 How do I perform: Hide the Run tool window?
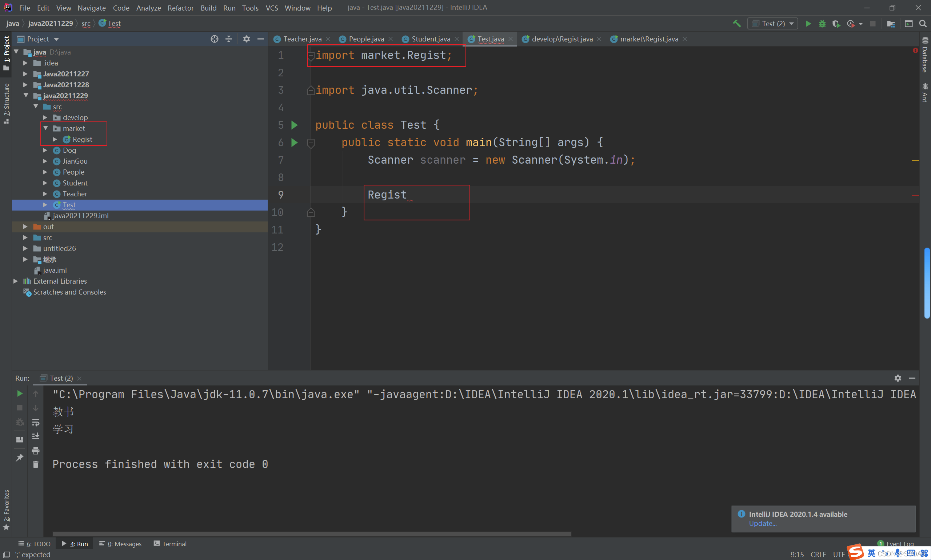click(912, 378)
